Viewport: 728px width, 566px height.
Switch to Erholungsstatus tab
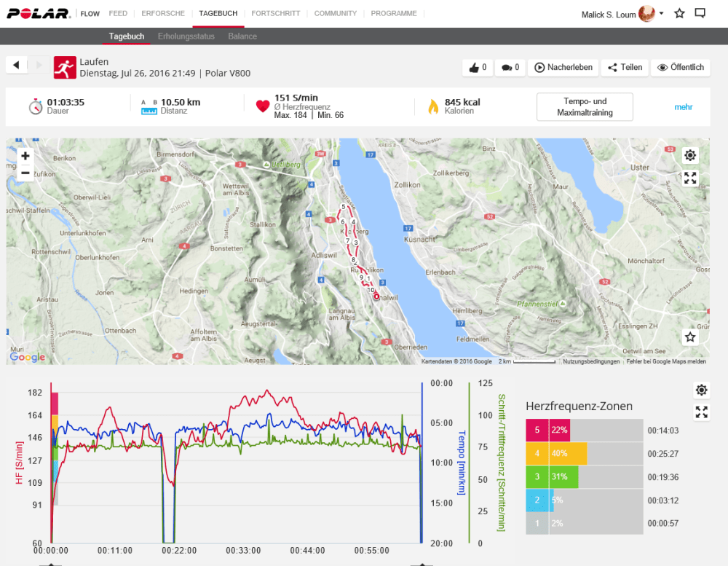pyautogui.click(x=186, y=36)
